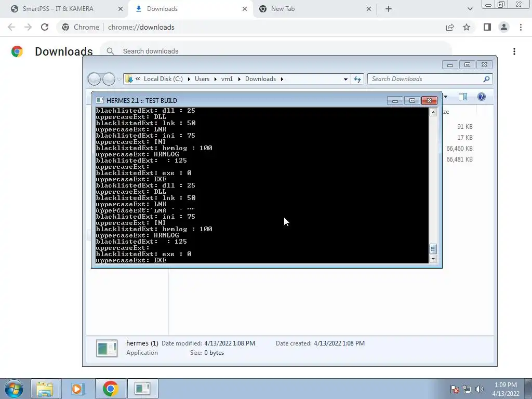
Task: Click the 91 KB size entry
Action: coord(464,127)
